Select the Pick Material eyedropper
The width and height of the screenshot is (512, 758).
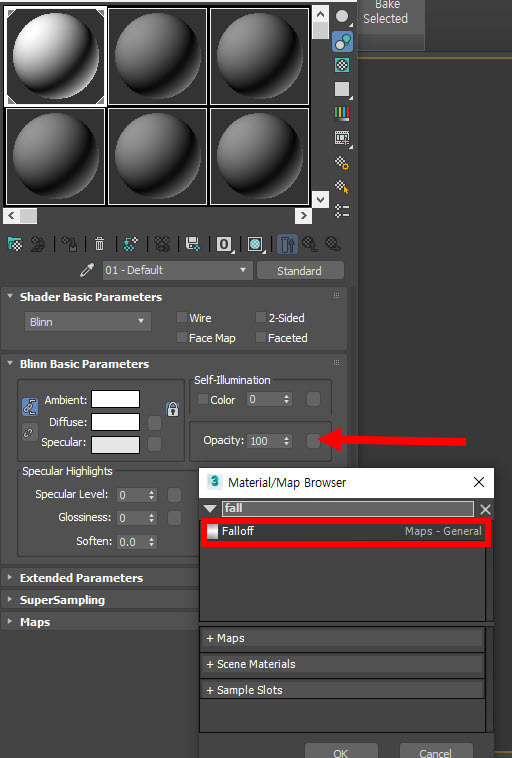point(87,270)
